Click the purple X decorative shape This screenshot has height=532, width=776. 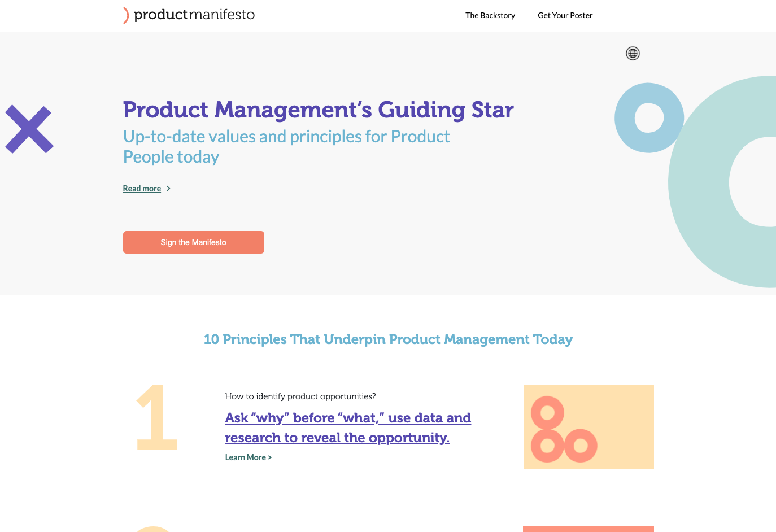point(29,129)
